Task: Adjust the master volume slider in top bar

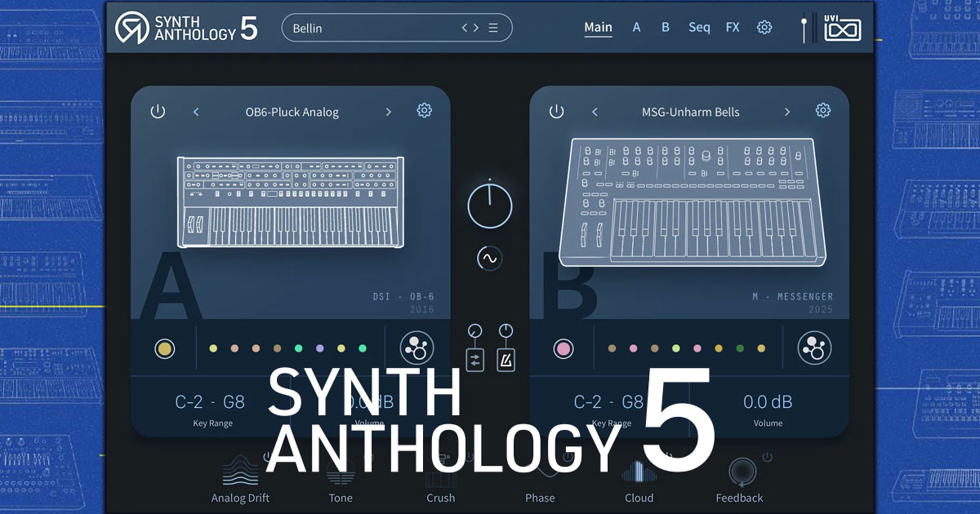Action: pyautogui.click(x=804, y=28)
